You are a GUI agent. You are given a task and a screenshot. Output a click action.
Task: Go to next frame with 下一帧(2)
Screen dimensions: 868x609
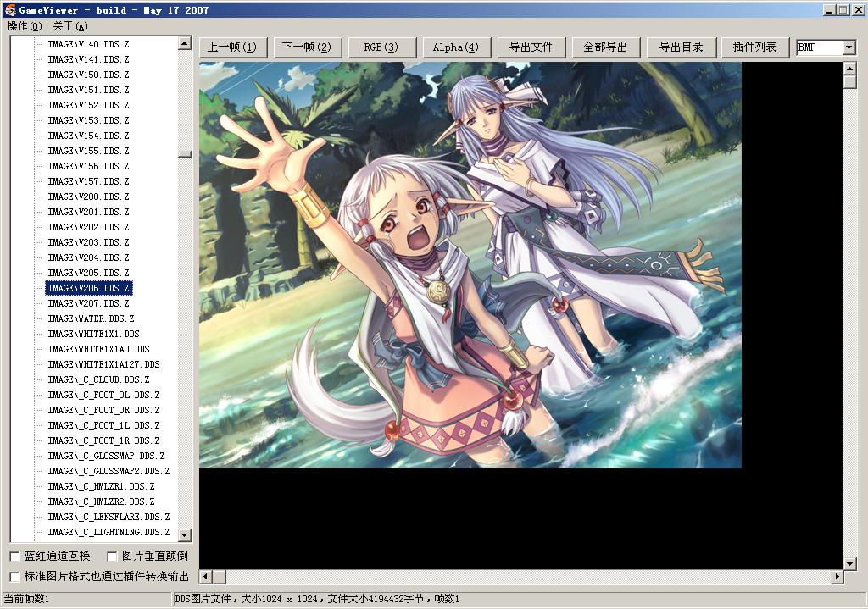(x=307, y=47)
